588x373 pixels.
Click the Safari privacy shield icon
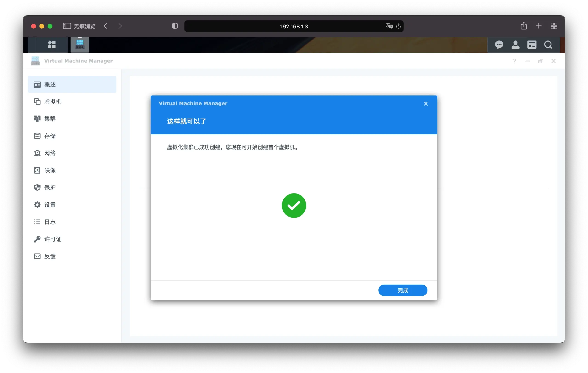[175, 26]
